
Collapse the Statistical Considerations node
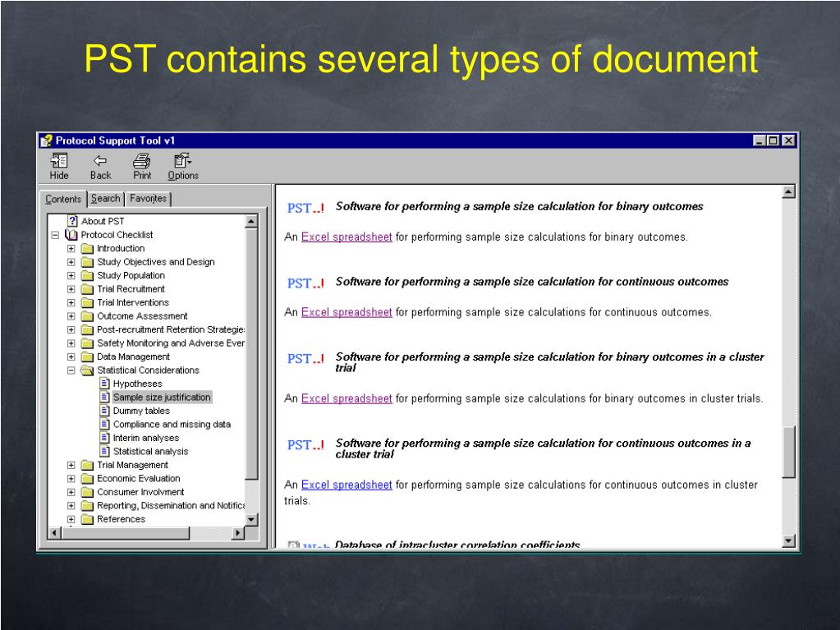[71, 370]
